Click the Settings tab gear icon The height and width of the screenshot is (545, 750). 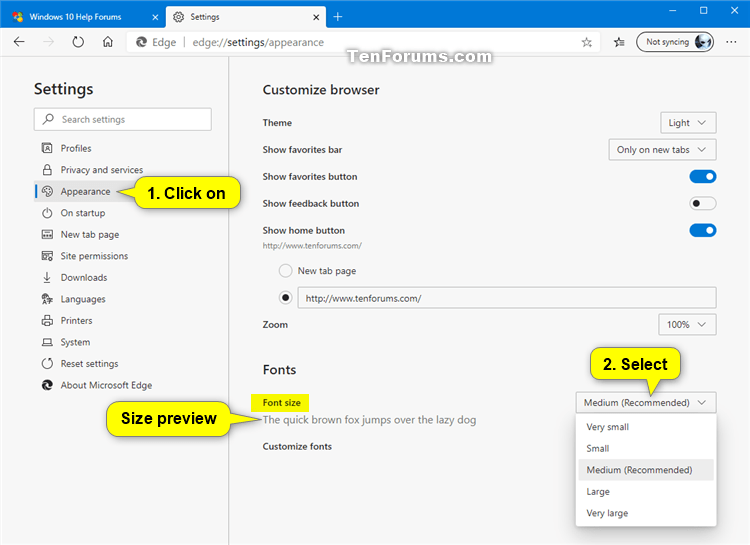[178, 17]
